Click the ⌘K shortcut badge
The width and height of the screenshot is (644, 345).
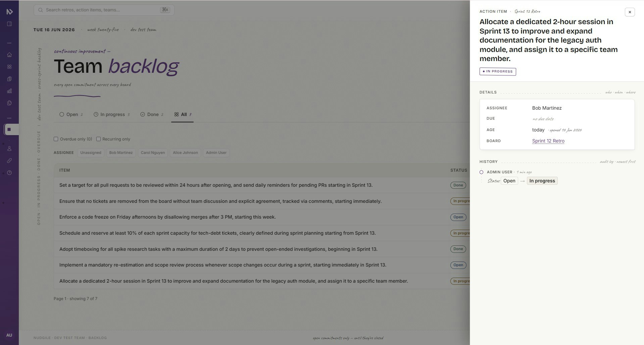coord(165,10)
